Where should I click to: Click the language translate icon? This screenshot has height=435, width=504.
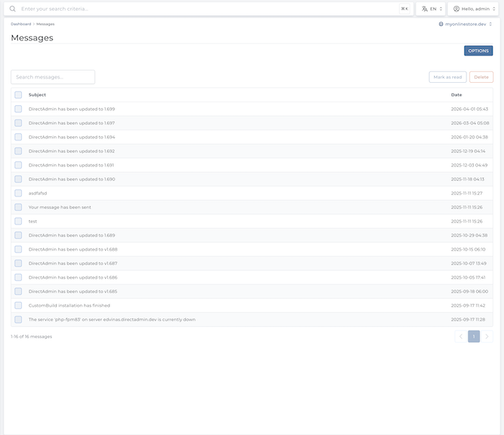[x=425, y=9]
